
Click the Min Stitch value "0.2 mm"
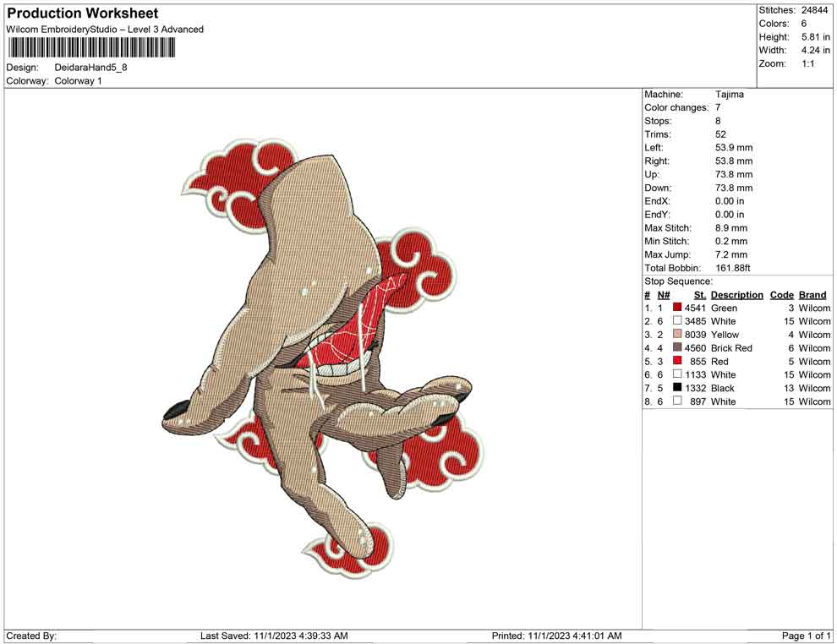click(x=731, y=241)
